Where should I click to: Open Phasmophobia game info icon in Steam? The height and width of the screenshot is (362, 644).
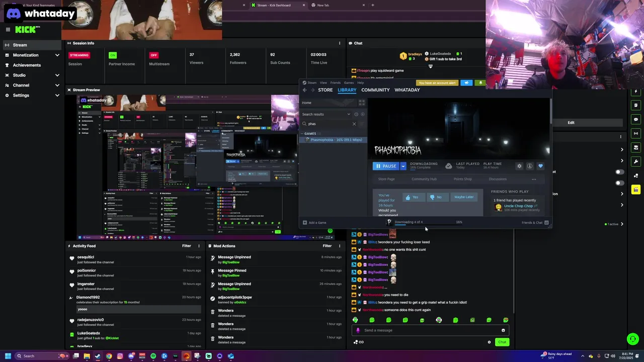pyautogui.click(x=530, y=166)
